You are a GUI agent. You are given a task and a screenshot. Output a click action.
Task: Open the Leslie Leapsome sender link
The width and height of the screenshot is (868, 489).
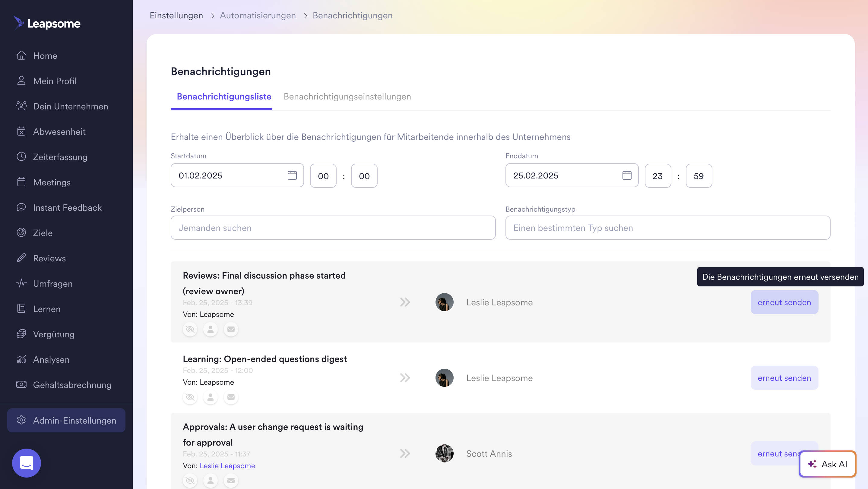(x=227, y=465)
